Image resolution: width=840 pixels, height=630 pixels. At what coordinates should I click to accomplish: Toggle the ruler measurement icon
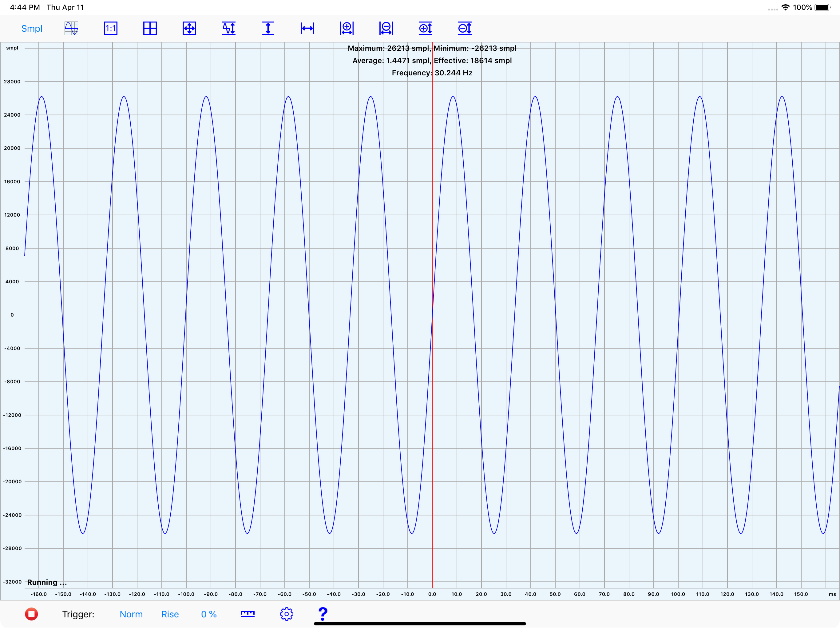pyautogui.click(x=248, y=614)
